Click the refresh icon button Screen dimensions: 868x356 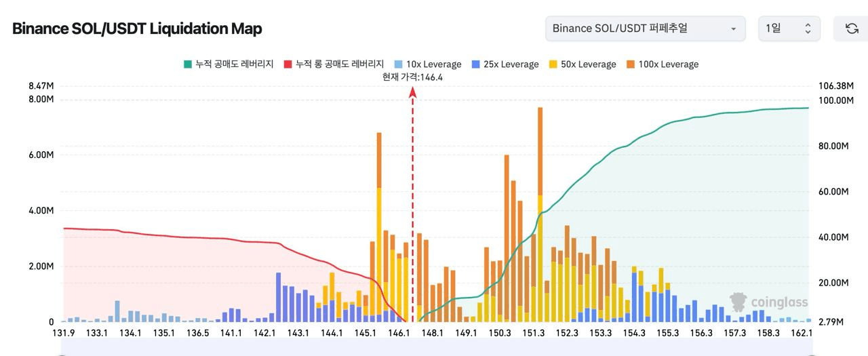point(852,28)
